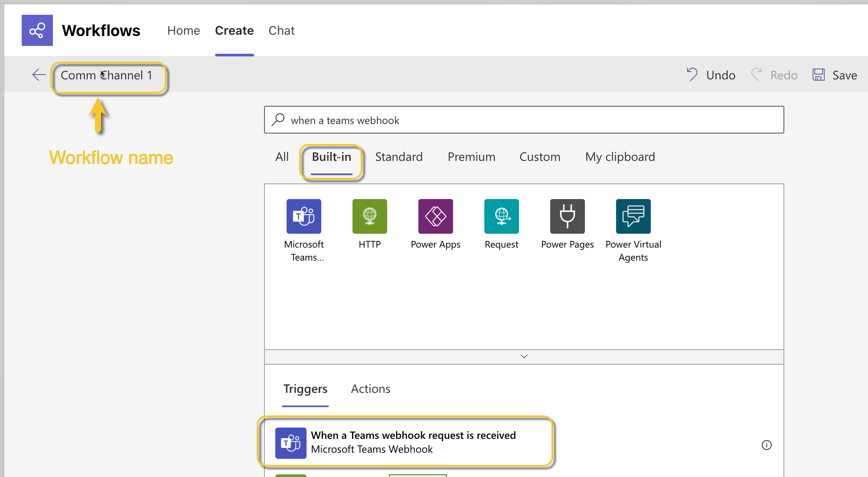Select the Microsoft Teams connector icon
This screenshot has height=477, width=868.
coord(304,216)
